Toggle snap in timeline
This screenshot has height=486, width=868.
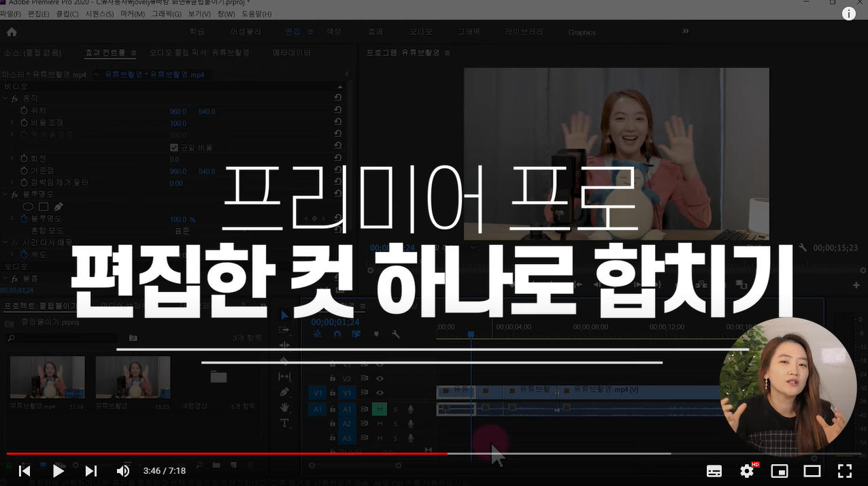tap(337, 334)
